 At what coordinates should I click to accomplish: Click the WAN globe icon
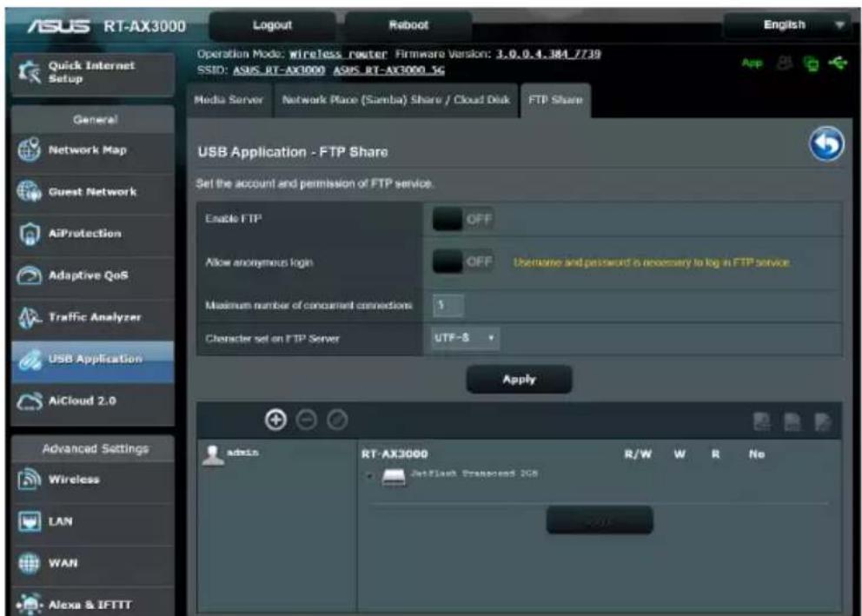pos(30,563)
